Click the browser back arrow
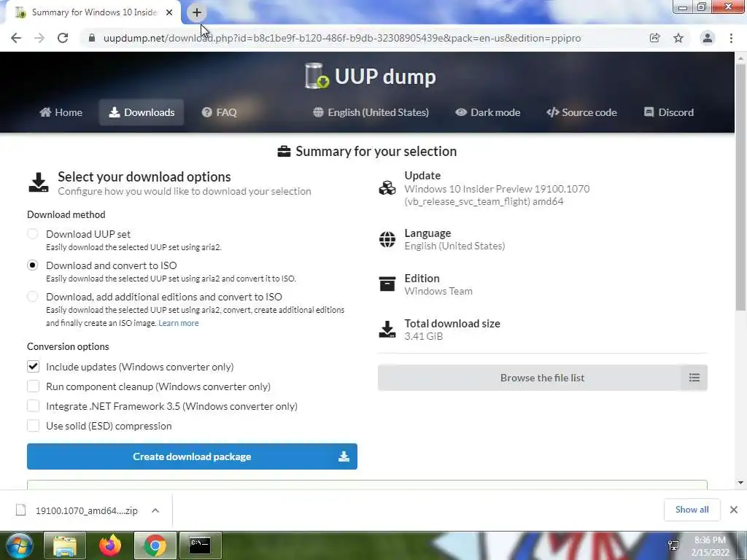This screenshot has width=747, height=560. (16, 38)
